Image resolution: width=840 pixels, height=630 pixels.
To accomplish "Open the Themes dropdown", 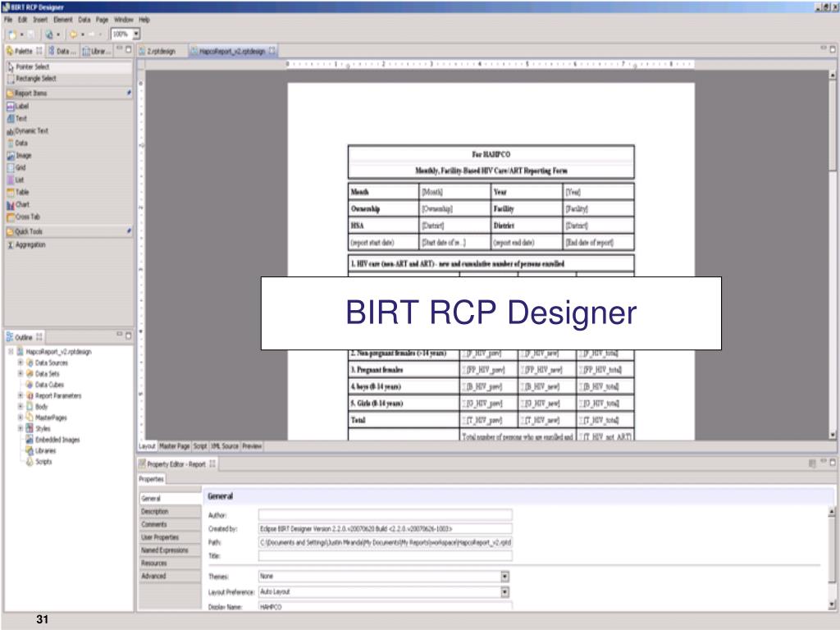I will point(504,577).
